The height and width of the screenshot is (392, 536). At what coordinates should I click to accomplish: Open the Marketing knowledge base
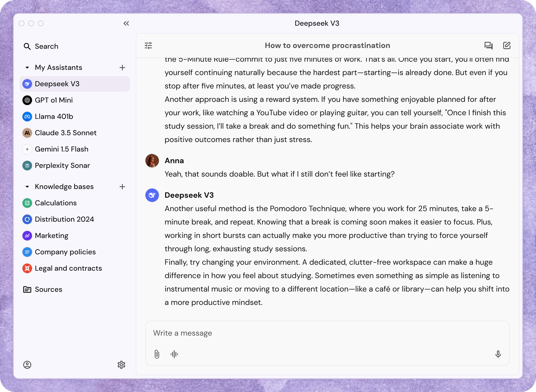click(75, 236)
